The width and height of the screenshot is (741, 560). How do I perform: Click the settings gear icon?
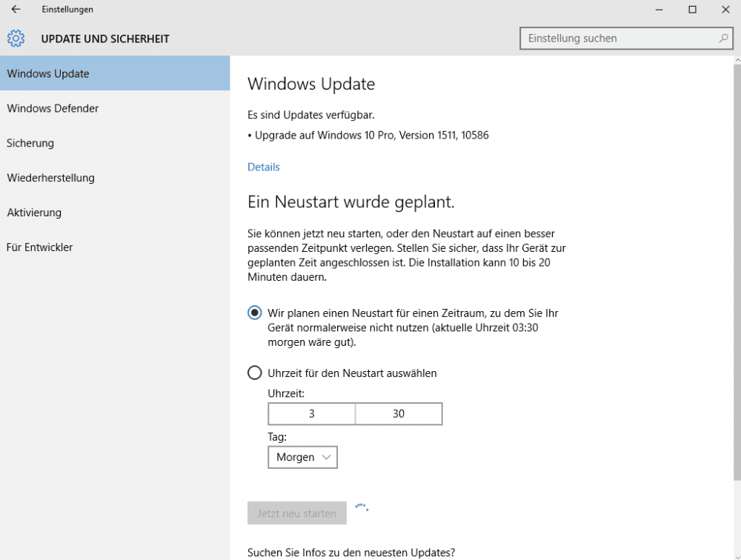(16, 39)
